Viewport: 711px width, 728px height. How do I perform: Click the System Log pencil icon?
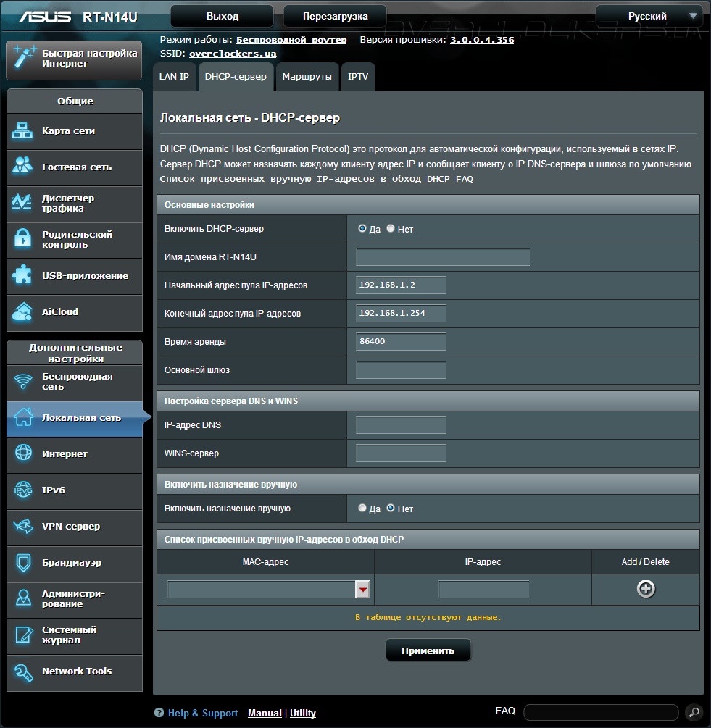24,635
